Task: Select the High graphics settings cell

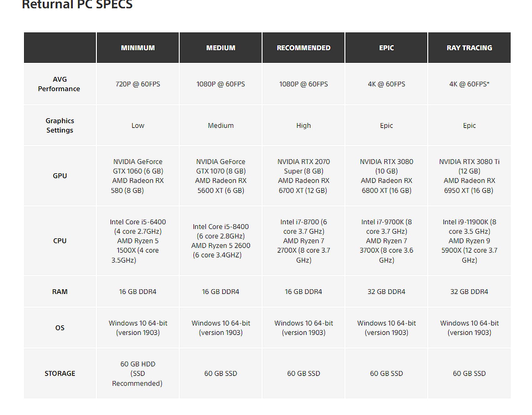Action: click(x=303, y=125)
